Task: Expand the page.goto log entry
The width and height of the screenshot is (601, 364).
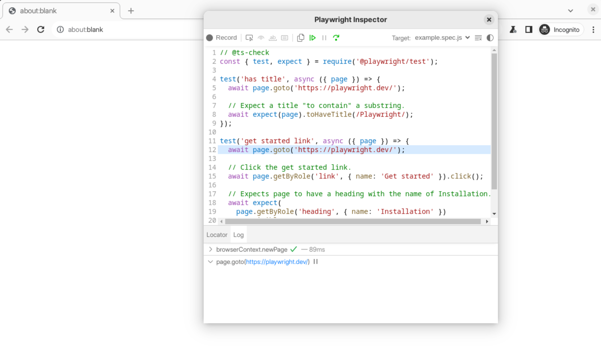Action: [x=210, y=262]
